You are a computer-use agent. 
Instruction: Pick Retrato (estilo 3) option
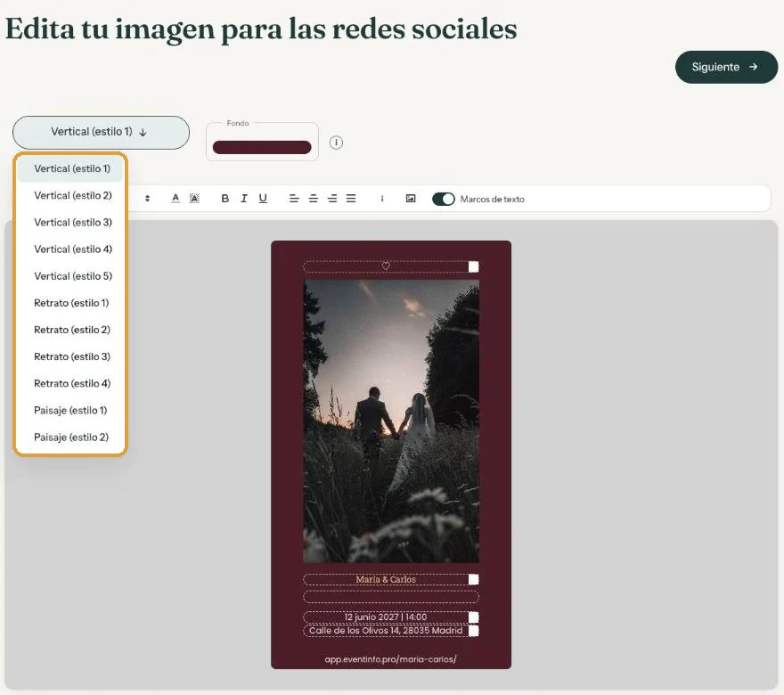[x=70, y=356]
